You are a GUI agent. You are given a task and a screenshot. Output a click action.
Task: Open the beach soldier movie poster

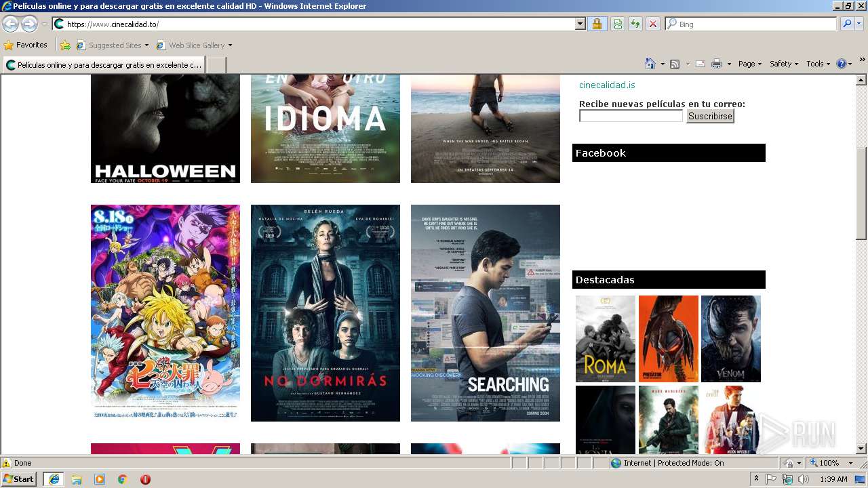[486, 129]
